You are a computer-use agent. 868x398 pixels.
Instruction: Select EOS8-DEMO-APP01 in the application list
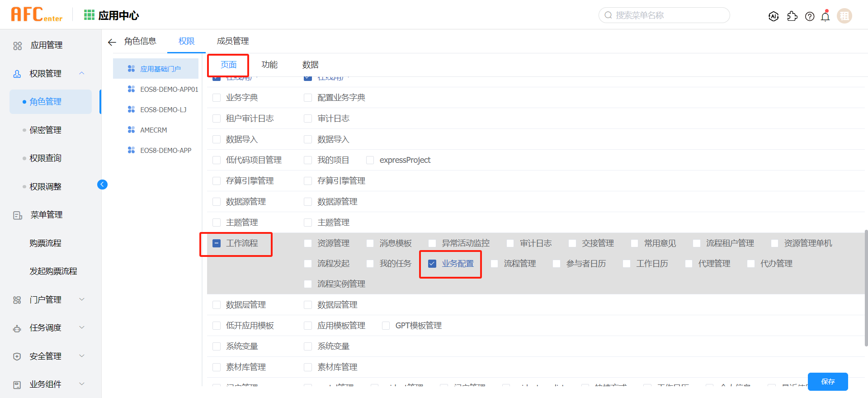tap(169, 90)
